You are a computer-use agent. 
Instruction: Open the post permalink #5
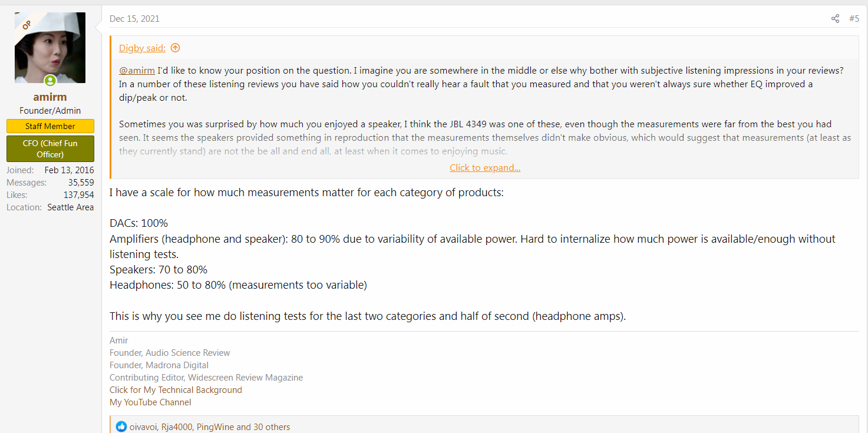click(854, 19)
